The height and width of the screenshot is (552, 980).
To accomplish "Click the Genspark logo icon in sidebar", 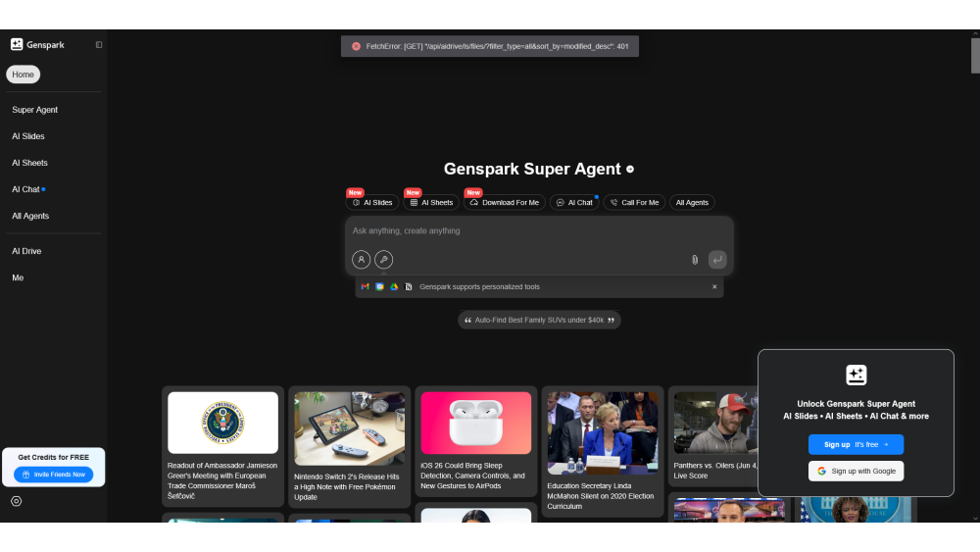I will (17, 44).
